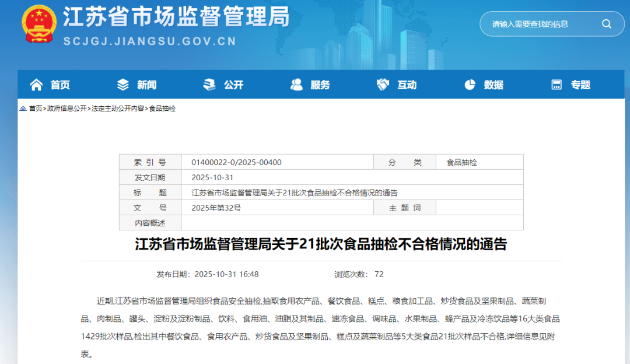Click the 江苏省市场监督管理局 site title
Viewport: 630px width, 364px height.
[176, 17]
